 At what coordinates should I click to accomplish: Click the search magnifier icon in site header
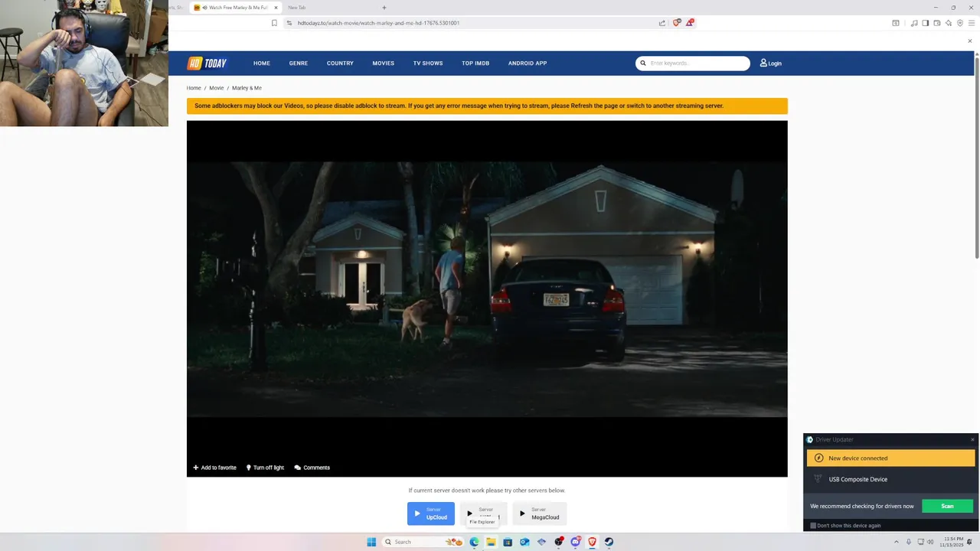(x=643, y=64)
